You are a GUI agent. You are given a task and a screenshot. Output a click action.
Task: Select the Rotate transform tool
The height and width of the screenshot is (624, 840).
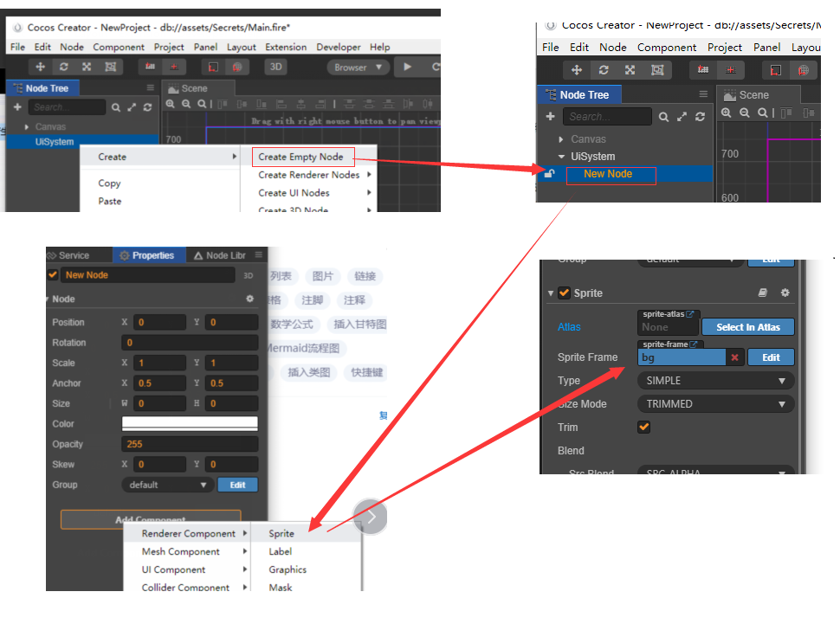(62, 67)
